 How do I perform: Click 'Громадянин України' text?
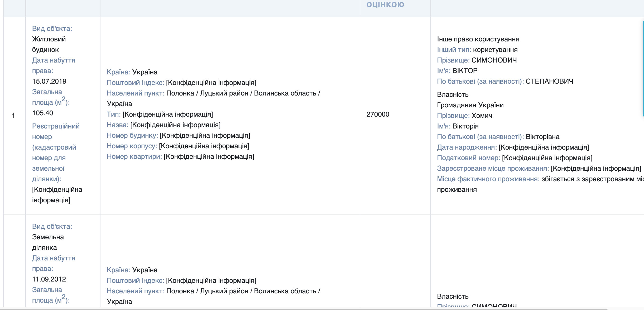coord(470,105)
